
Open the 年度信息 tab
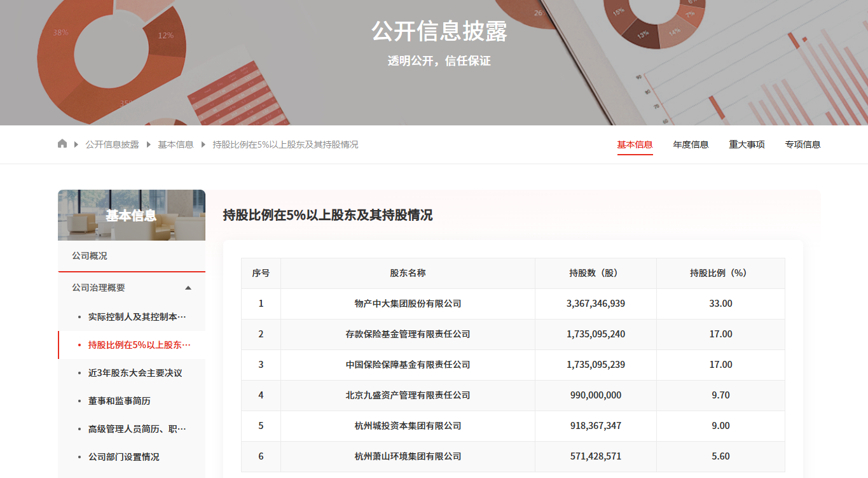click(691, 144)
